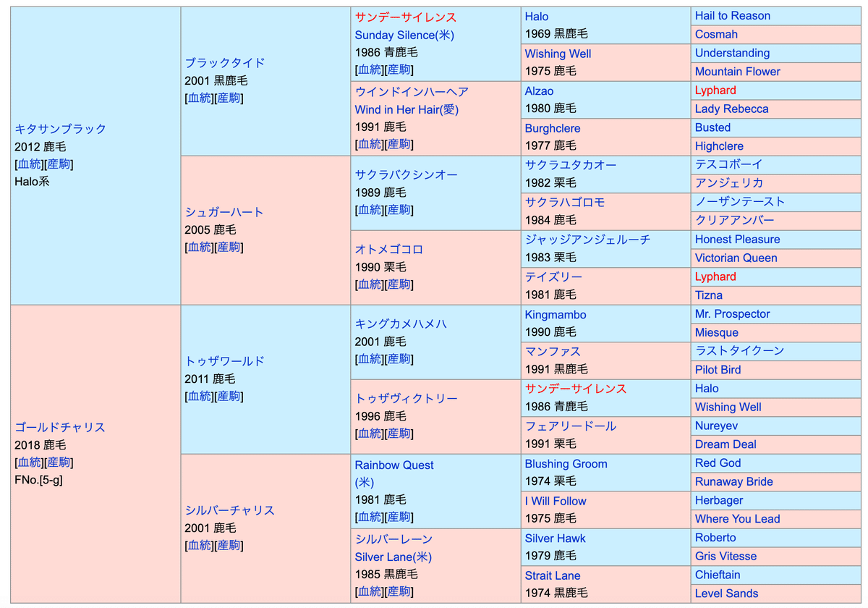
Task: Open the Kingmambo link
Action: [555, 315]
